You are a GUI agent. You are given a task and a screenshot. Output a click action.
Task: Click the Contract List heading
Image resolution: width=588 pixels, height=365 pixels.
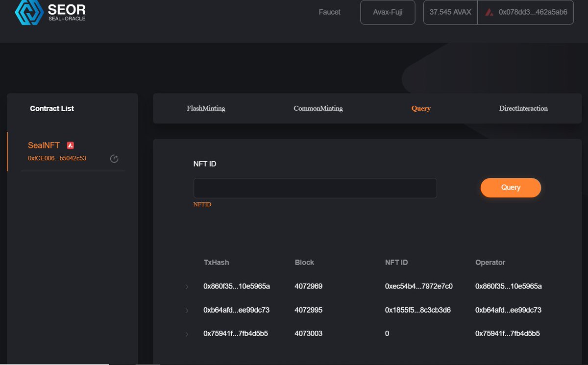pos(52,109)
